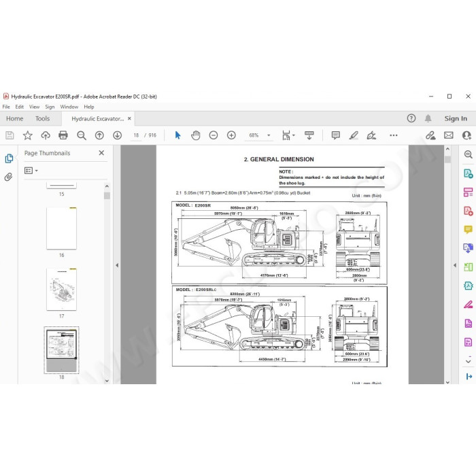476x476 pixels.
Task: Click the page number input field
Action: [136, 135]
